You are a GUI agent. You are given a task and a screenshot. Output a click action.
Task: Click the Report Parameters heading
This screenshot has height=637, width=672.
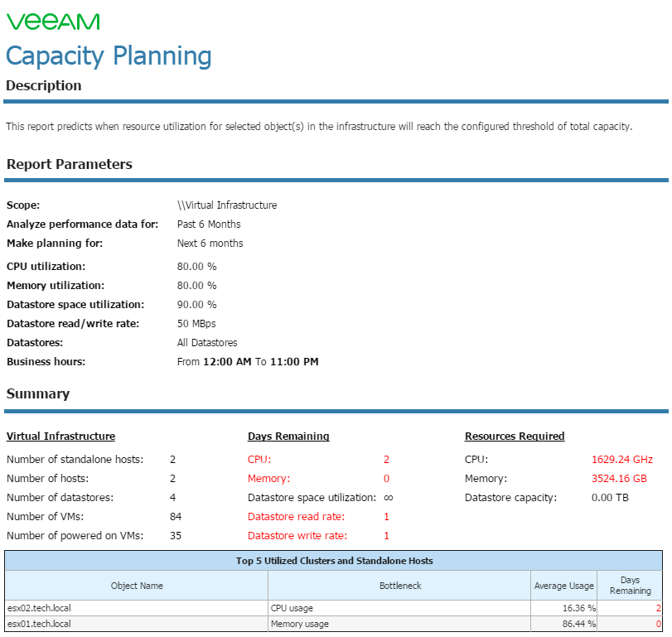70,164
